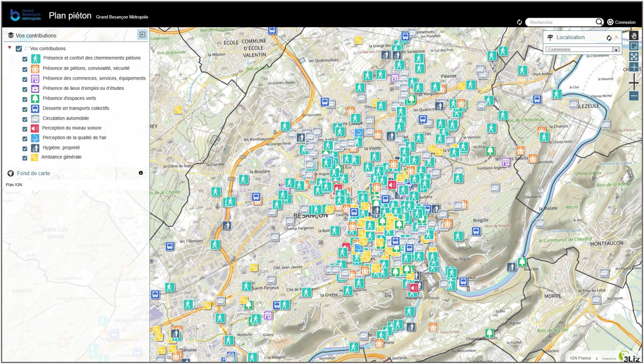Click the zoom level slider bar

(x=634, y=82)
